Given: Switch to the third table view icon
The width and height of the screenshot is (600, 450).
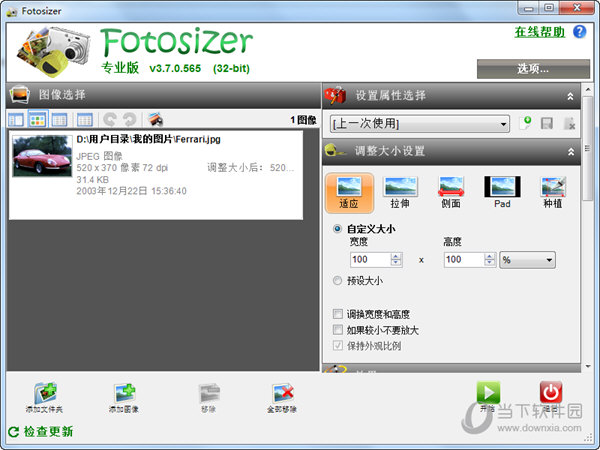Looking at the screenshot, I should click(x=59, y=120).
